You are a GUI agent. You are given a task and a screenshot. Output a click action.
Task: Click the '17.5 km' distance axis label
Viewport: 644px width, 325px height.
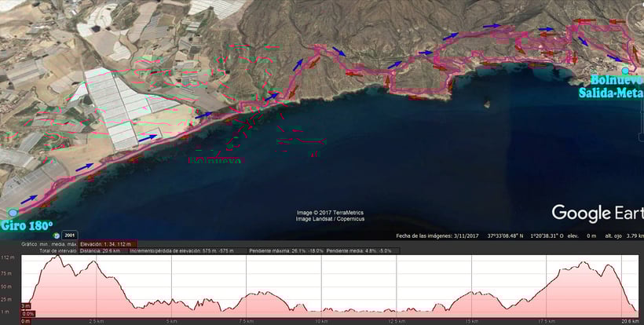pos(547,321)
